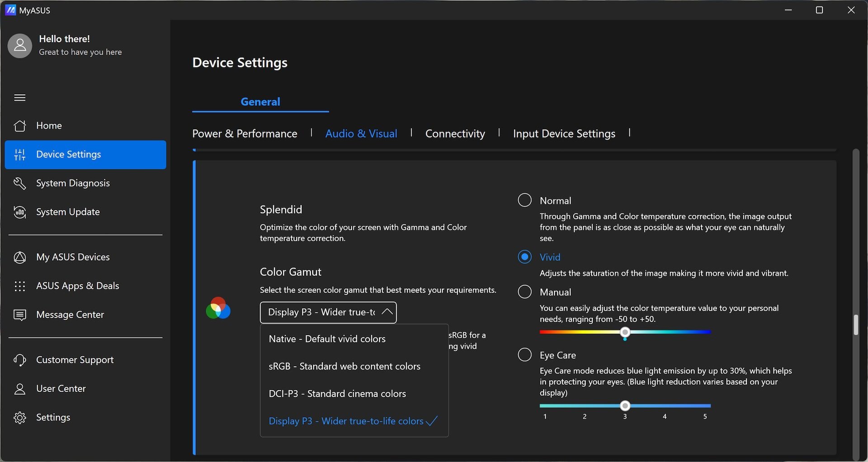Collapse the Color Gamut dropdown
This screenshot has width=868, height=462.
click(328, 312)
